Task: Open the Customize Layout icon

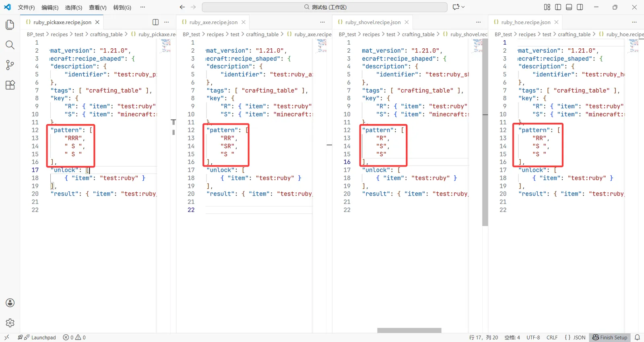Action: pos(547,7)
